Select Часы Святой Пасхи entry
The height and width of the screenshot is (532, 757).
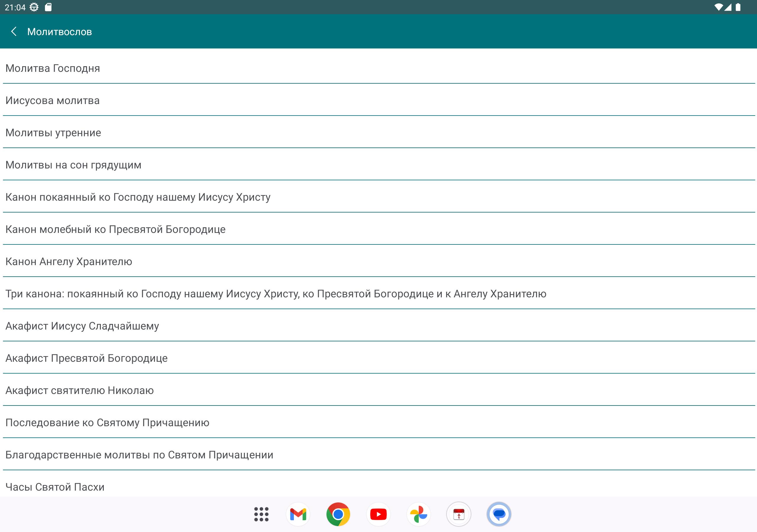click(x=55, y=487)
